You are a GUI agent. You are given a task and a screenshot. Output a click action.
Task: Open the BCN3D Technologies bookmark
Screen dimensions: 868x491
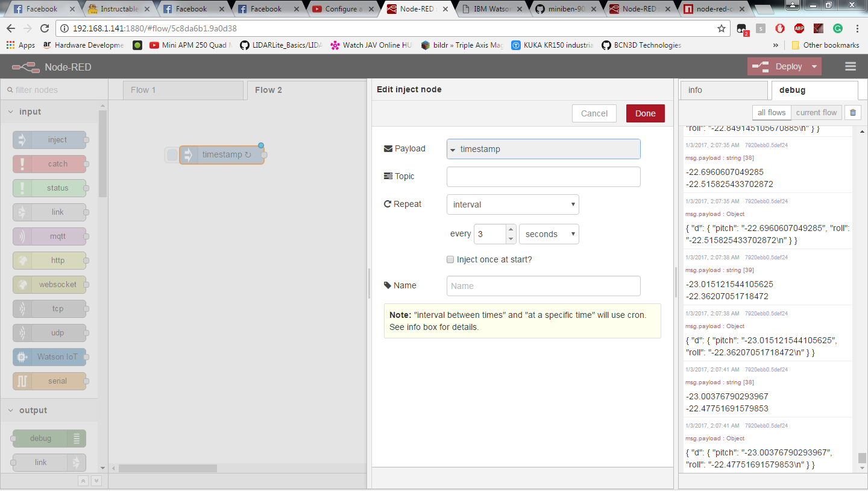pyautogui.click(x=641, y=45)
